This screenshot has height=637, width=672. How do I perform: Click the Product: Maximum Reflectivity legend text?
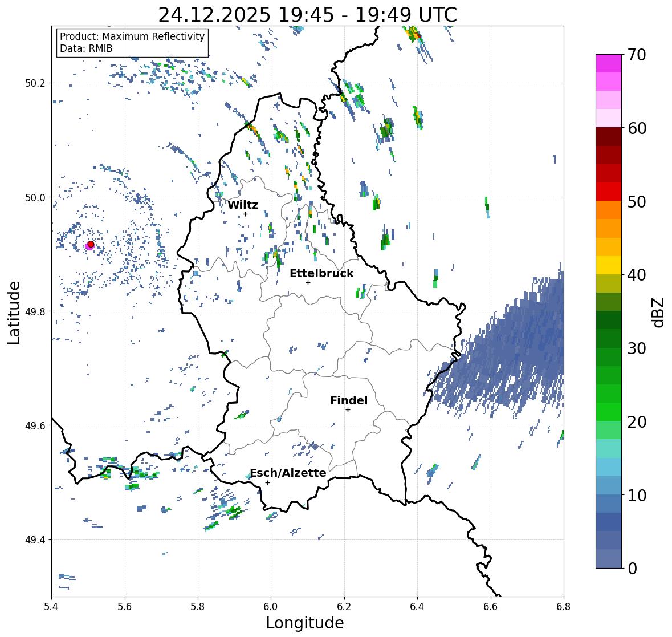click(x=132, y=36)
